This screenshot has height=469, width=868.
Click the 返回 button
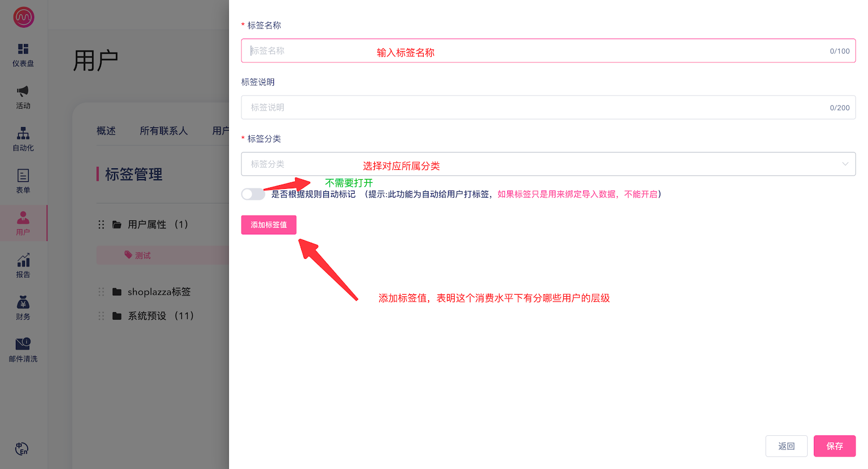tap(786, 446)
